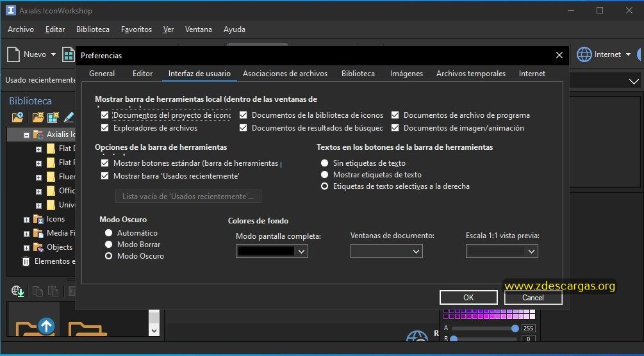Screen dimensions: 644x356
Task: Click Lista vacía de 'Usados recientemente' button
Action: (x=188, y=197)
